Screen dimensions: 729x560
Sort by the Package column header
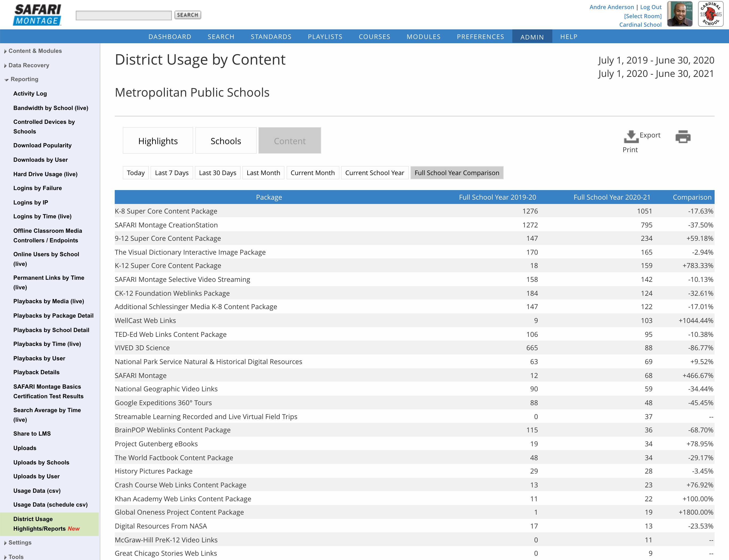pyautogui.click(x=269, y=197)
